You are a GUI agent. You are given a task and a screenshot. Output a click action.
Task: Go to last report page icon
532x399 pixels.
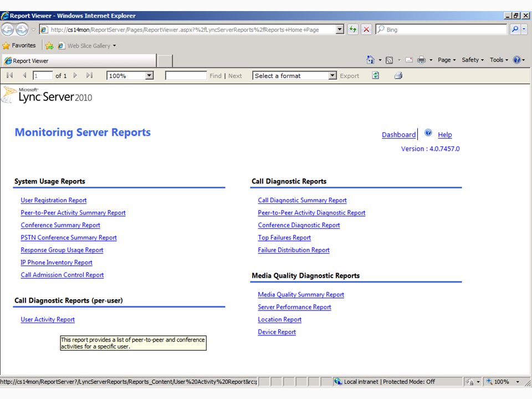[90, 75]
